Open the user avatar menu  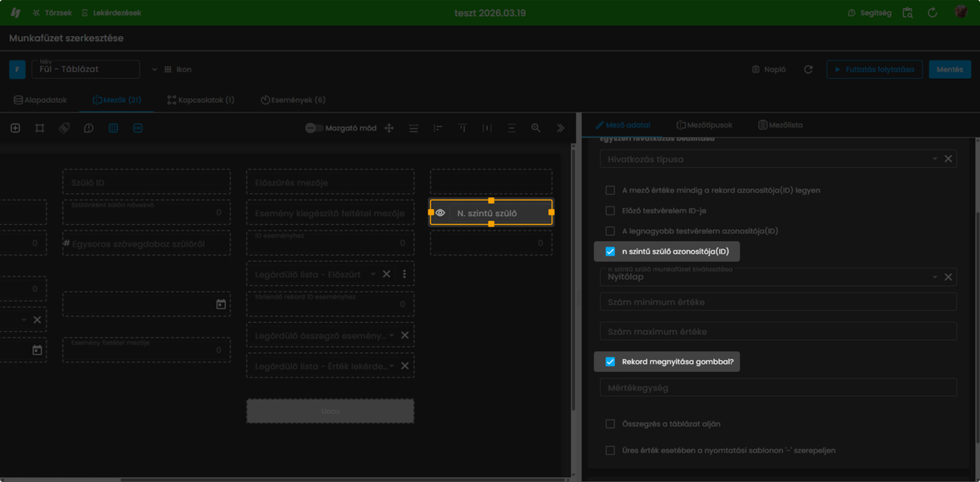[x=961, y=12]
